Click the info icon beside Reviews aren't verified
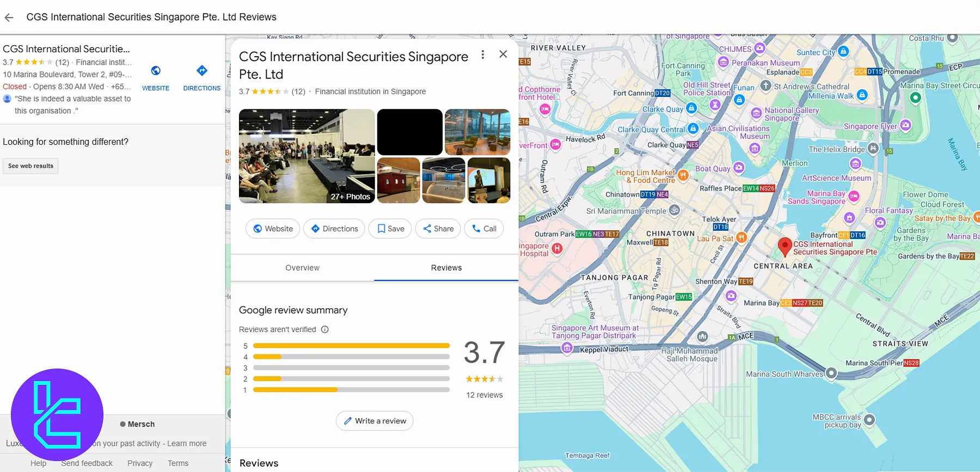This screenshot has width=980, height=472. coord(325,329)
